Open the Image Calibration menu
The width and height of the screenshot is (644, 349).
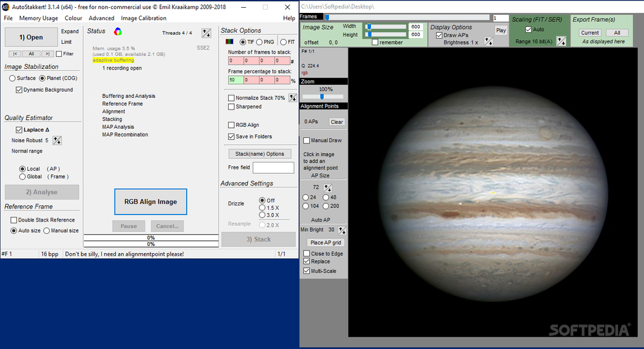[x=144, y=18]
